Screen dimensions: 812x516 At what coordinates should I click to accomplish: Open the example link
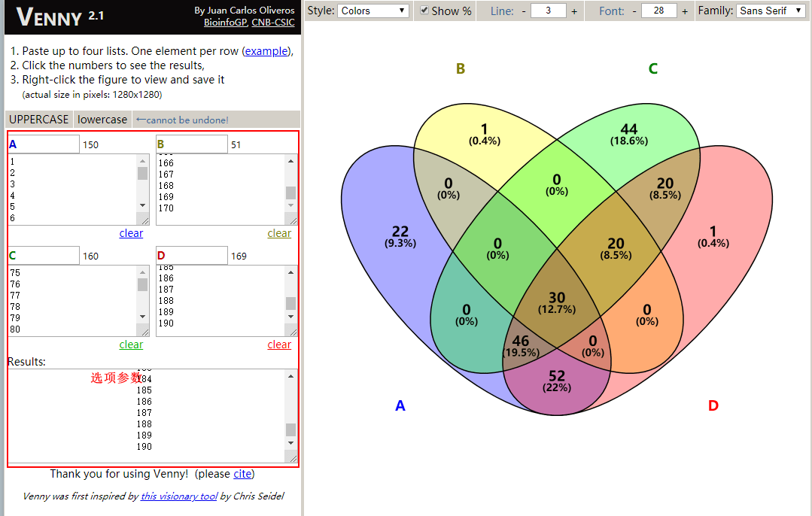(266, 51)
